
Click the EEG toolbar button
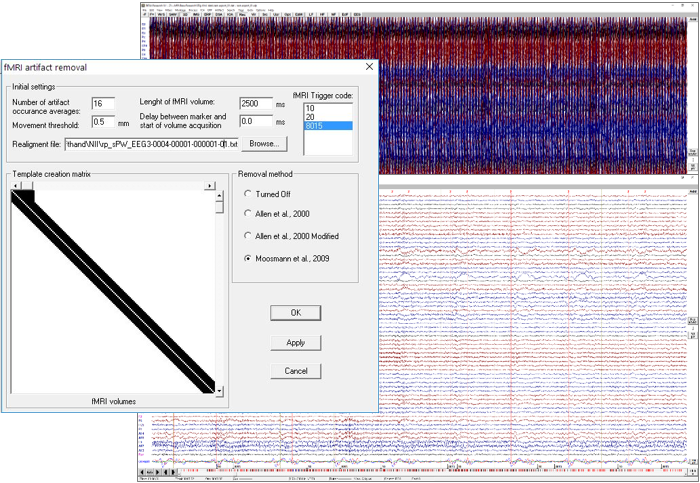coord(357,14)
